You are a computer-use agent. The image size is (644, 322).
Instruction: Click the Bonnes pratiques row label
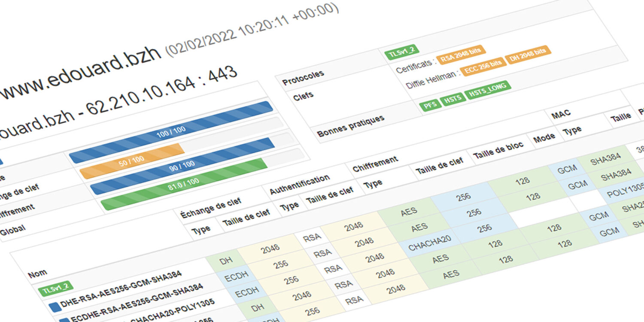[x=351, y=126]
